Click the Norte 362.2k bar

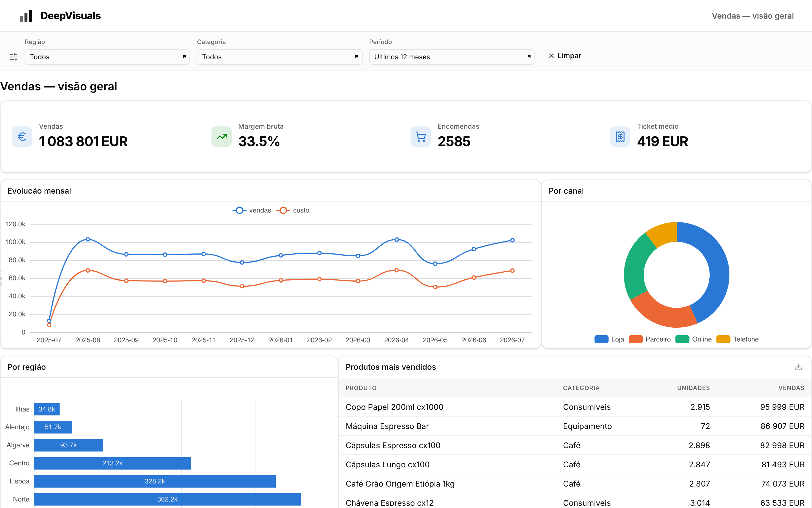[x=167, y=499]
